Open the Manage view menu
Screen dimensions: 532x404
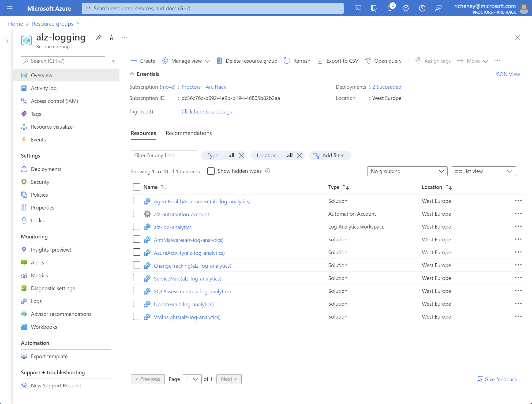point(186,61)
